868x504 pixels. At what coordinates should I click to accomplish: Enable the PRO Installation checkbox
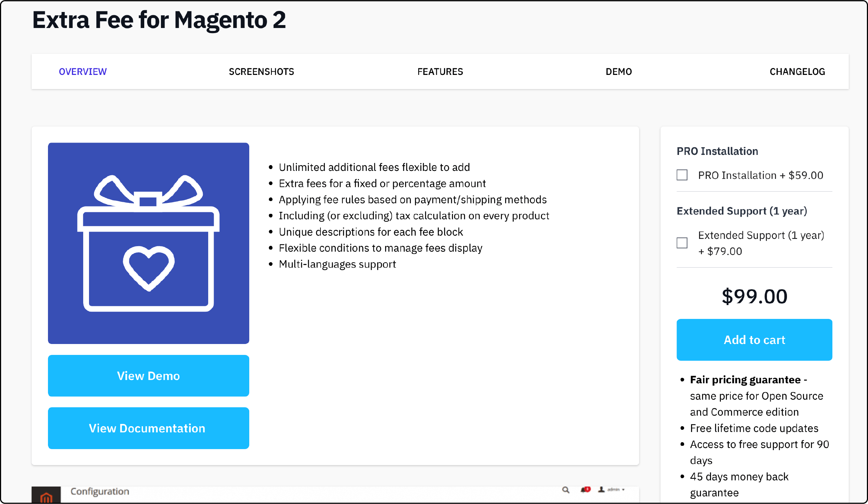tap(682, 175)
